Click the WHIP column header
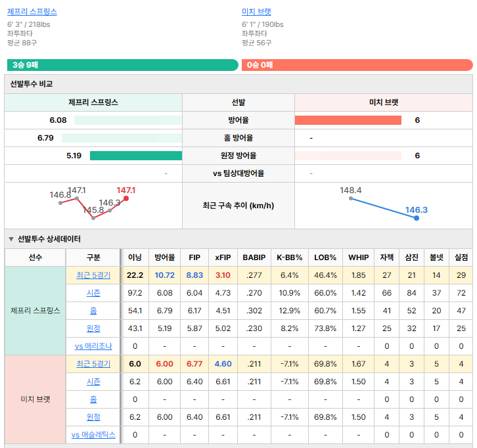 click(x=358, y=258)
